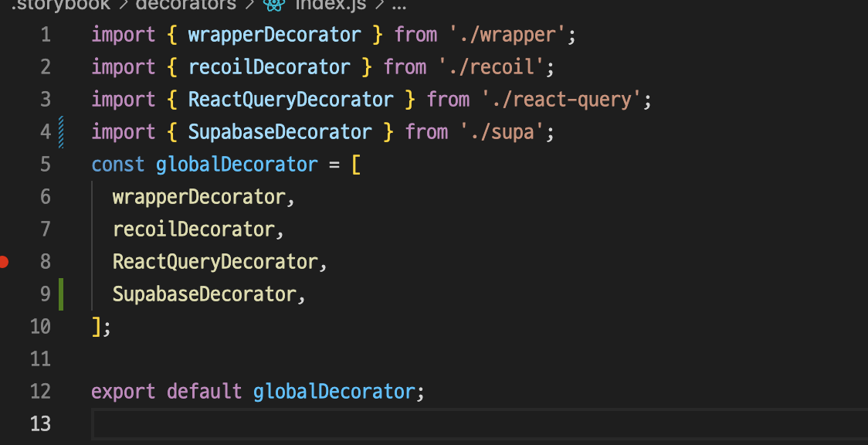Image resolution: width=868 pixels, height=445 pixels.
Task: Click line number 5 in the gutter
Action: [46, 165]
